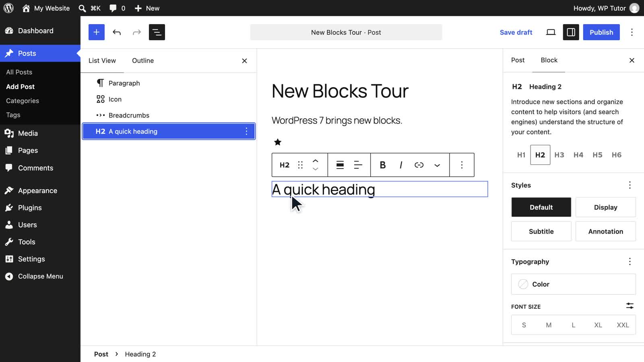Publish the post

(x=601, y=32)
